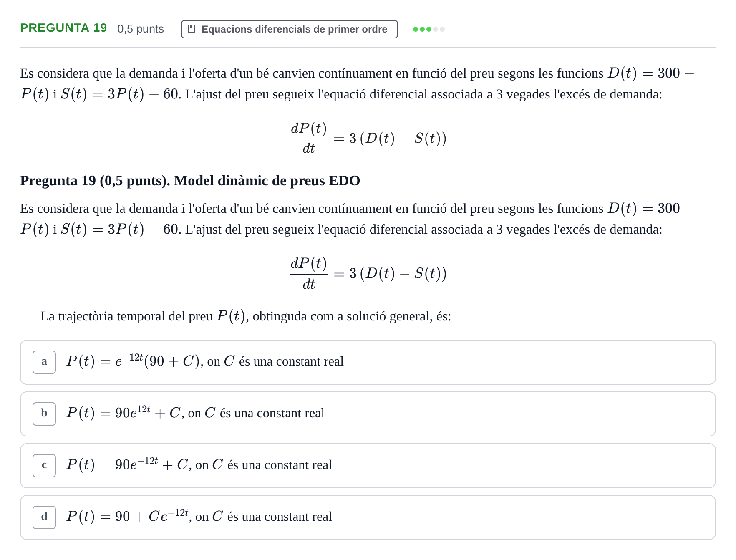The width and height of the screenshot is (736, 560).
Task: Click the 0,5 punts score label
Action: [141, 29]
